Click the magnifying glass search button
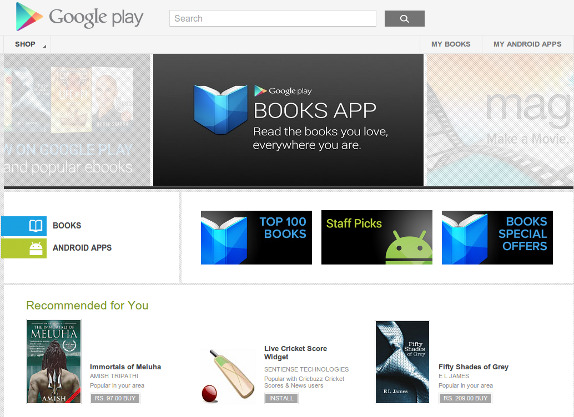574x417 pixels. [405, 19]
